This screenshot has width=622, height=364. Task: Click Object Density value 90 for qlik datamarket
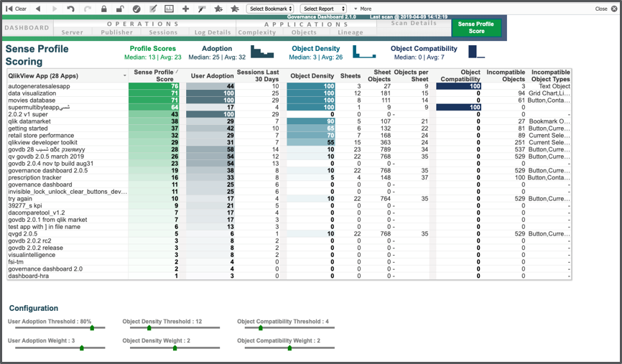pyautogui.click(x=311, y=121)
